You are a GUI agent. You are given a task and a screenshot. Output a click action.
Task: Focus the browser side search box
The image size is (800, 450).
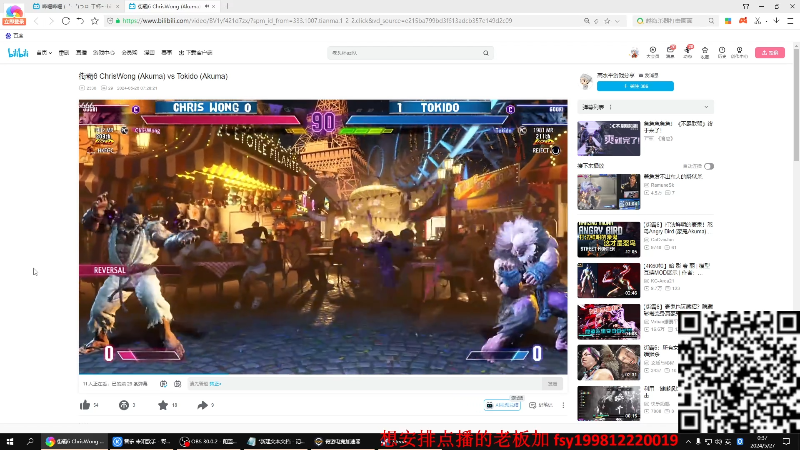point(673,21)
